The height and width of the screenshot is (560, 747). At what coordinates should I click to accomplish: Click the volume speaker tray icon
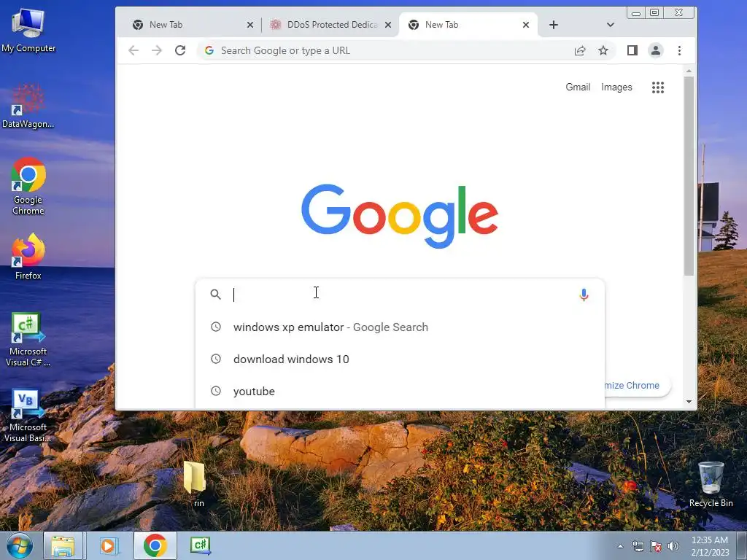click(x=673, y=546)
